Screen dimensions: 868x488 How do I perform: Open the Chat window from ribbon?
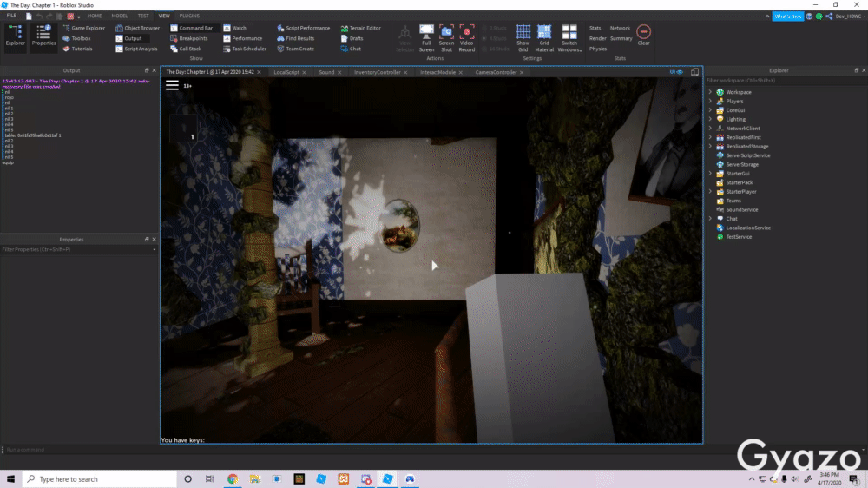(x=351, y=49)
